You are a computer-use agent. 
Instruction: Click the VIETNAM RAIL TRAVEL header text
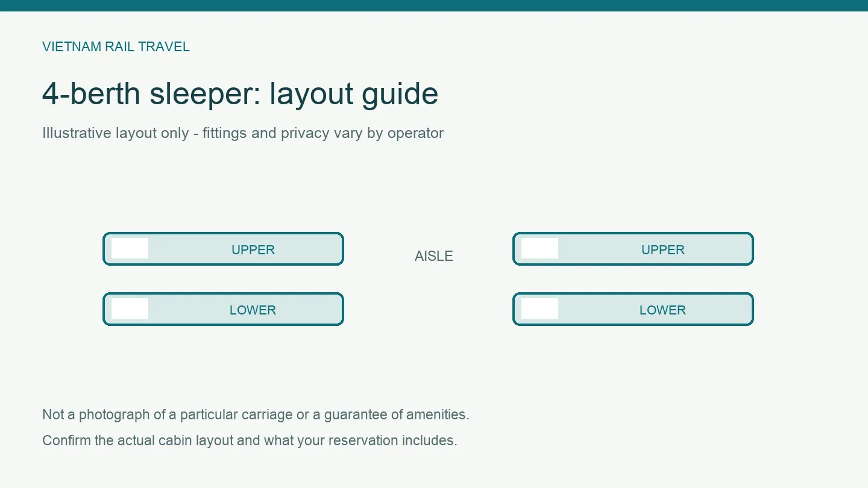(x=116, y=47)
